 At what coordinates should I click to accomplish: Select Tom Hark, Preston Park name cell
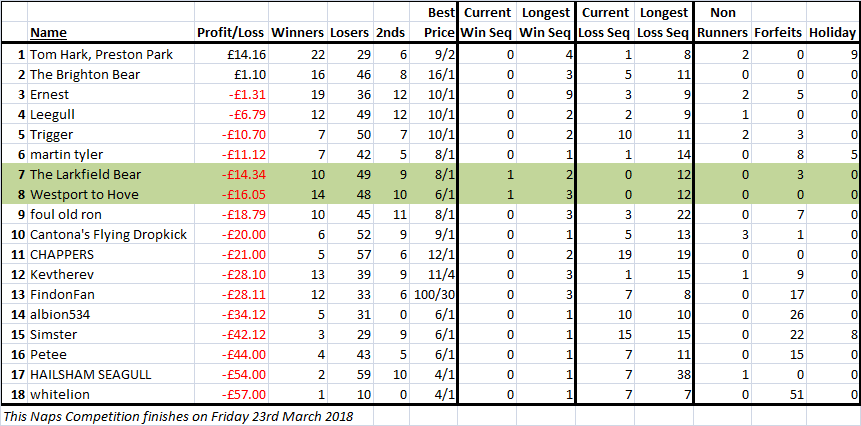111,54
